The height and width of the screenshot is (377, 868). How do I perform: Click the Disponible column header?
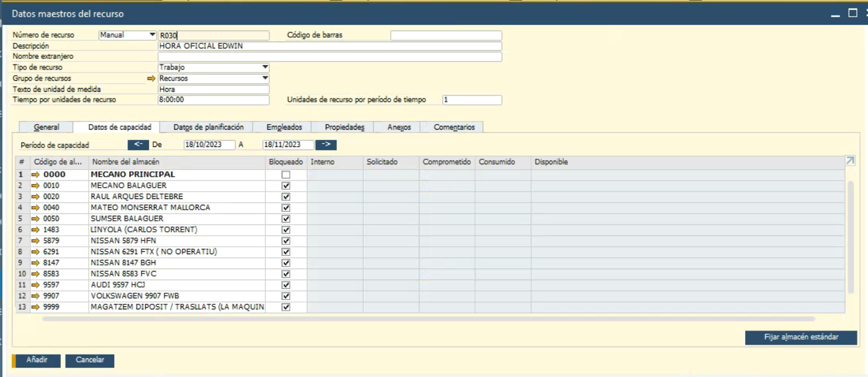[x=688, y=162]
